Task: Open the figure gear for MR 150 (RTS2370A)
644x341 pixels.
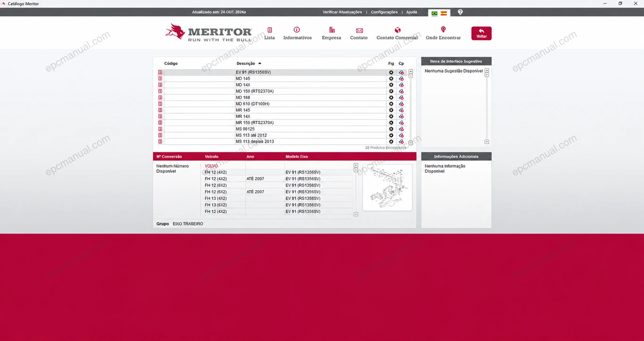Action: coord(391,123)
